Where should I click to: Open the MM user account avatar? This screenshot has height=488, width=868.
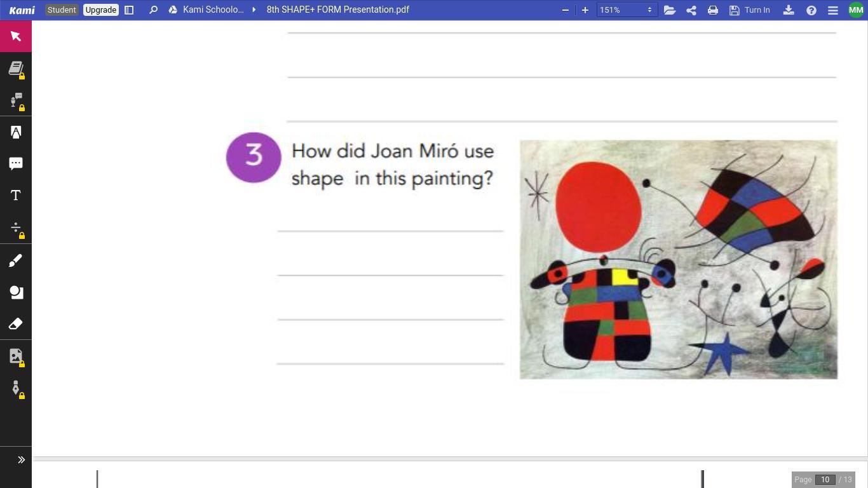click(856, 10)
